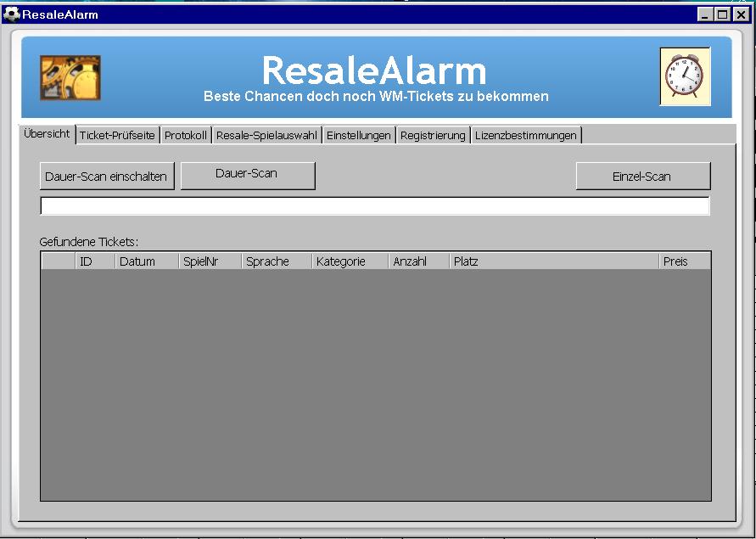The image size is (756, 539).
Task: Select the Resale-Spielauswahl tab
Action: pos(266,136)
